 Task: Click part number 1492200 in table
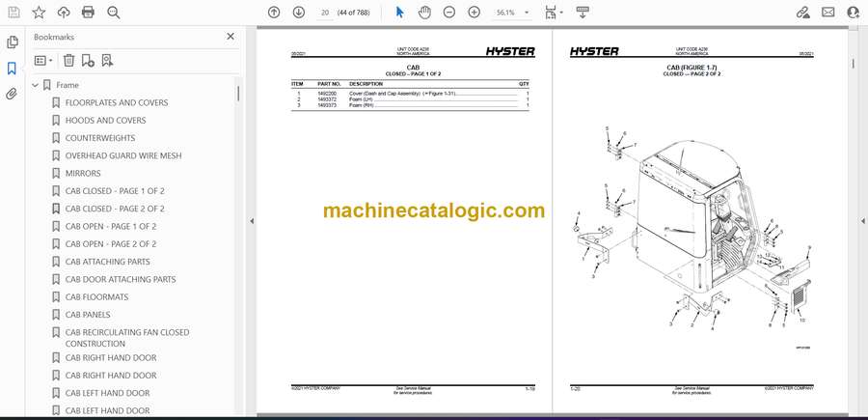pyautogui.click(x=325, y=94)
